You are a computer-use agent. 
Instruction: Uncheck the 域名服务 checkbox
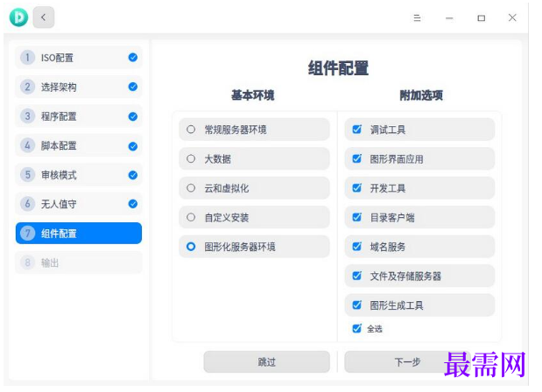coord(356,247)
